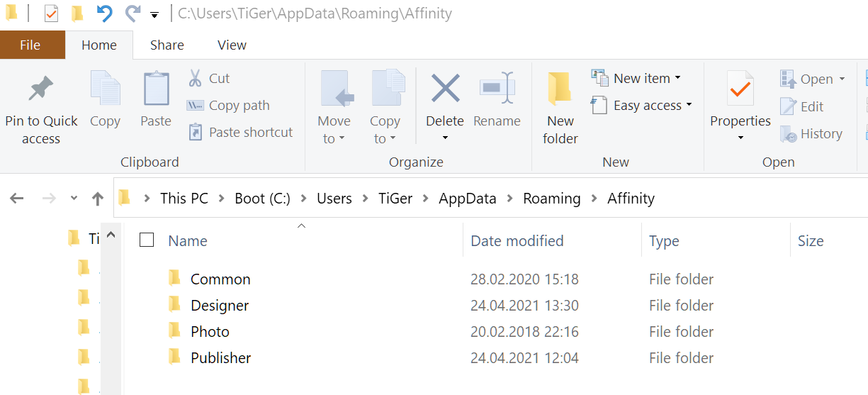The image size is (868, 395).
Task: Click the Rename icon in ribbon
Action: click(497, 89)
